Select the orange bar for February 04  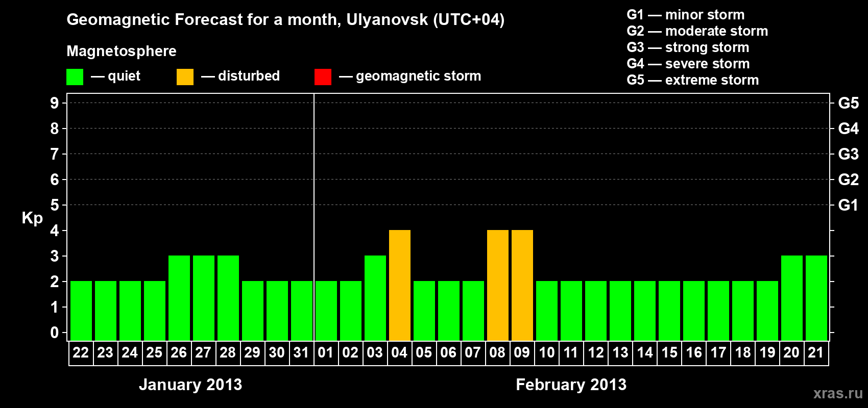400,285
